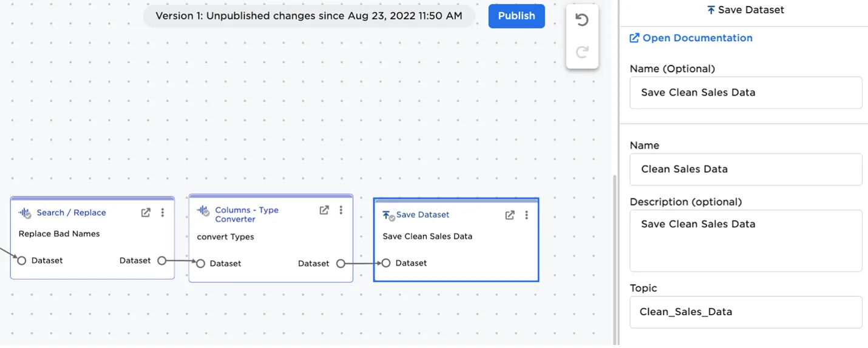This screenshot has width=868, height=348.
Task: Open three-dot menu on Search / Replace node
Action: (x=163, y=213)
